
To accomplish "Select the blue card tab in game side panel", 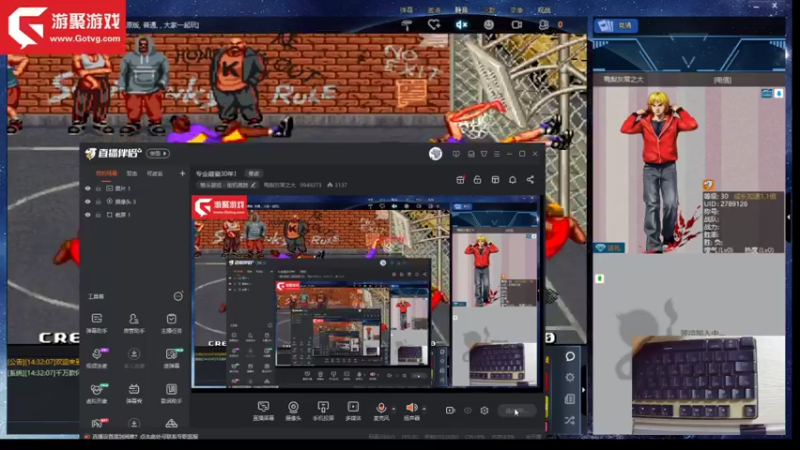I will (x=616, y=26).
